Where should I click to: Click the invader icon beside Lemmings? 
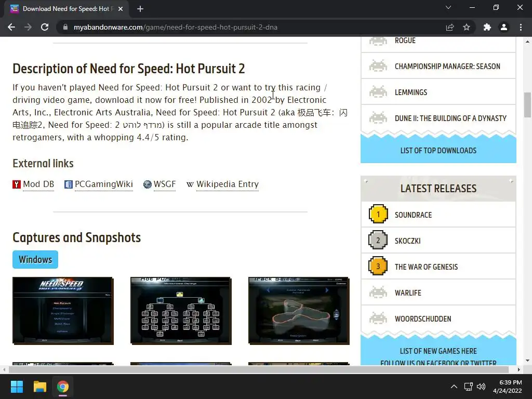pos(378,92)
